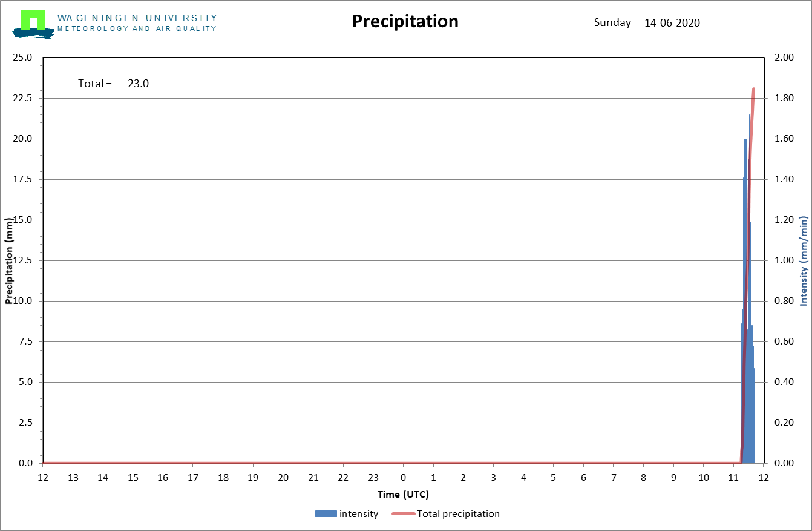Click the Wageningen University logo icon

click(33, 24)
